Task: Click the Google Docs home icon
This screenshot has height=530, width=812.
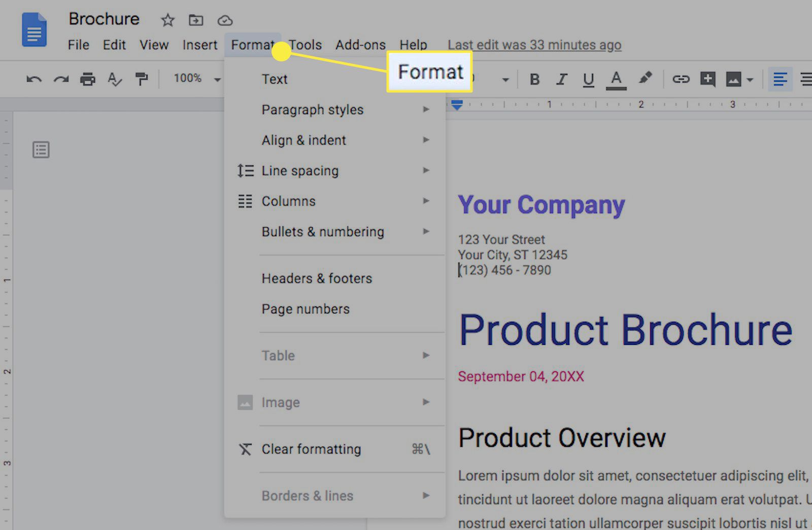Action: point(34,30)
